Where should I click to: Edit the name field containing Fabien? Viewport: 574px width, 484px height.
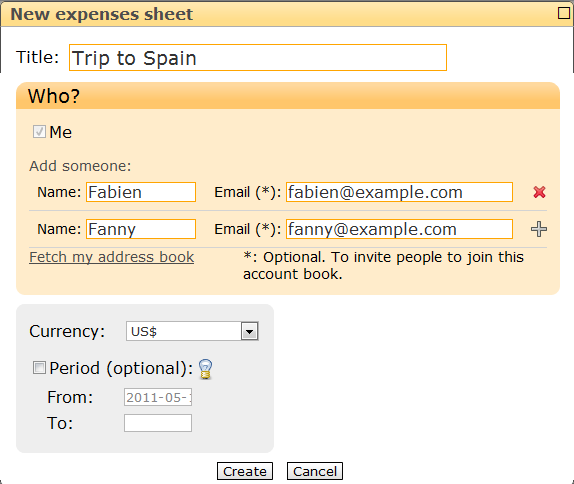(x=141, y=192)
